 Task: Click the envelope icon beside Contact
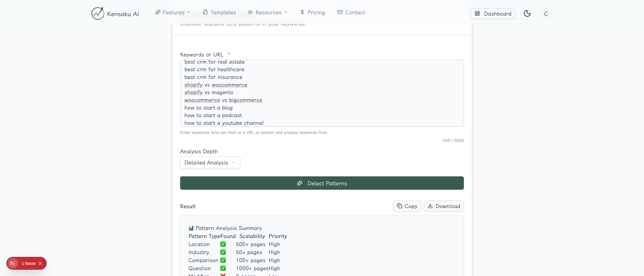[340, 12]
